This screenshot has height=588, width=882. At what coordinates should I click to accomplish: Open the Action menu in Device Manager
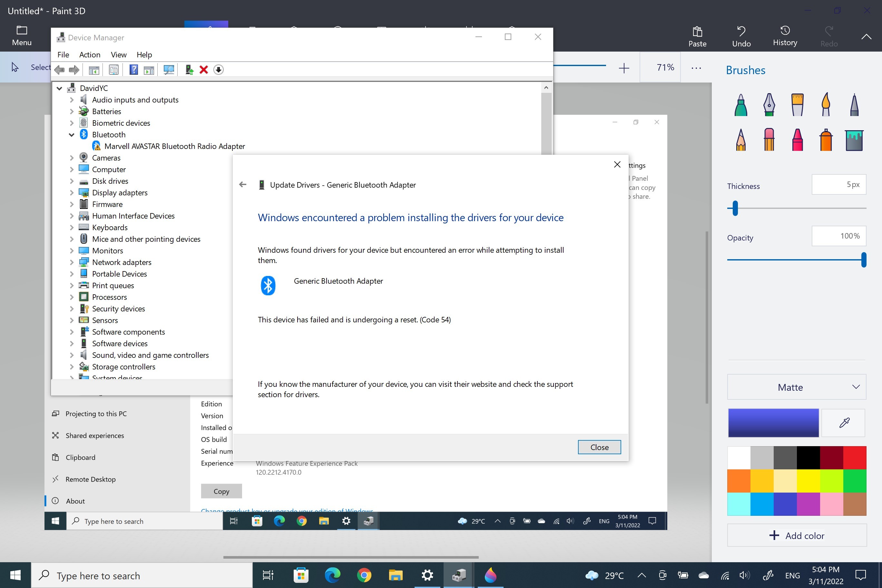[90, 55]
